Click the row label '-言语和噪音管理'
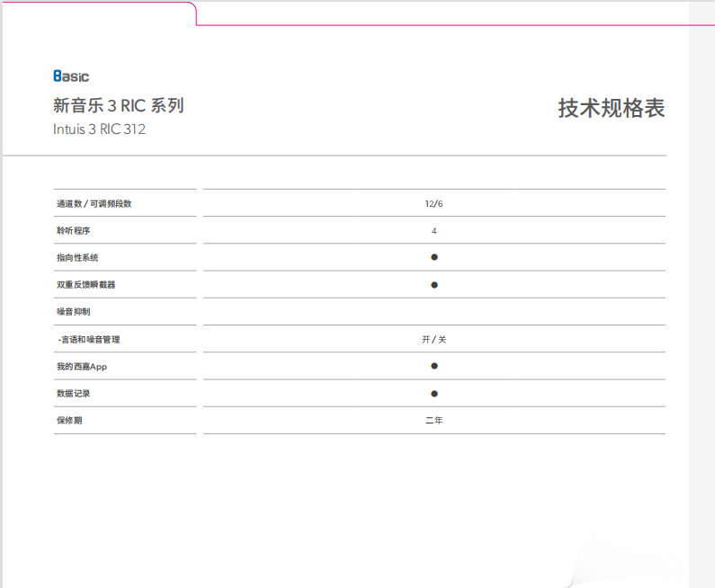Viewport: 715px width, 588px height. pos(89,340)
